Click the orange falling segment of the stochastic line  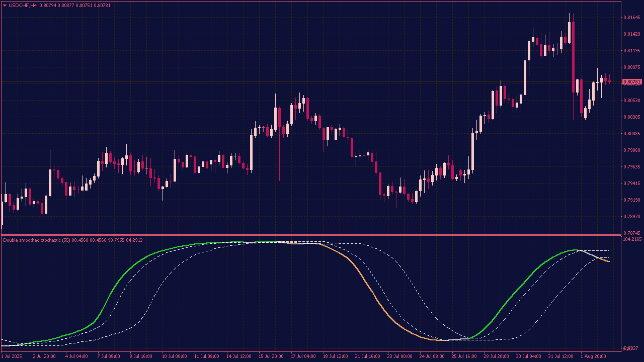[x=371, y=292]
